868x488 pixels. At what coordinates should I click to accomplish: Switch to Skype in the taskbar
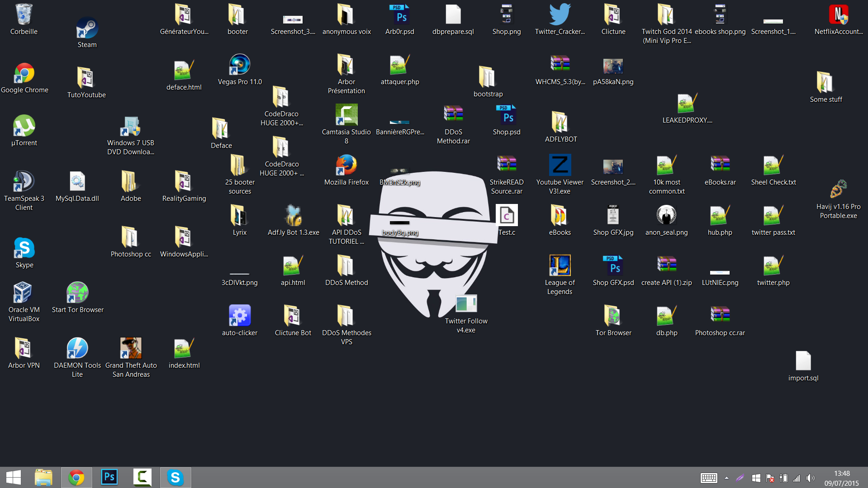click(x=175, y=478)
